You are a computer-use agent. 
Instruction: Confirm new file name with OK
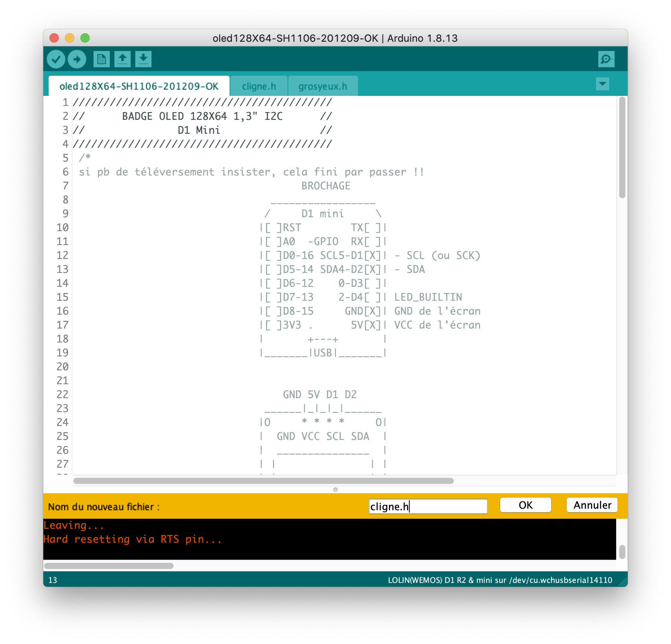point(525,505)
